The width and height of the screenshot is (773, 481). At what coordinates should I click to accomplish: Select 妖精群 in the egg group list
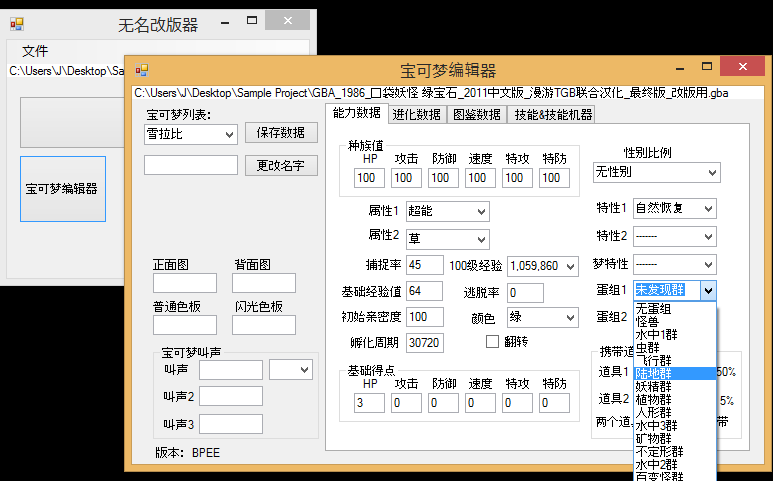tap(674, 386)
